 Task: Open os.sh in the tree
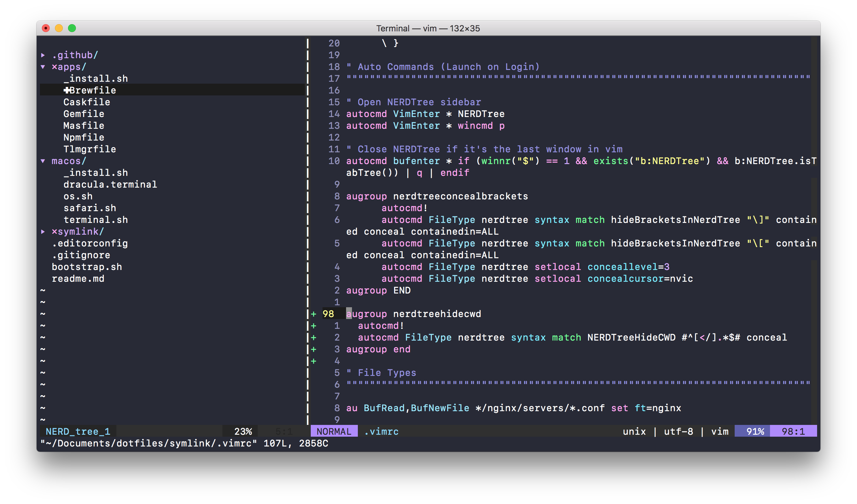point(78,196)
